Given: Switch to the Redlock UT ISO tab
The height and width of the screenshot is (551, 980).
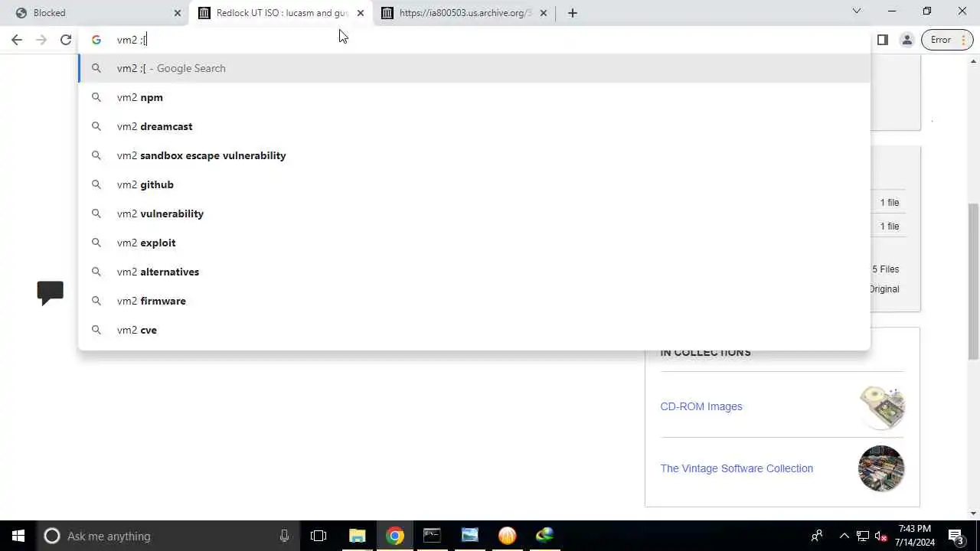Looking at the screenshot, I should 281,13.
